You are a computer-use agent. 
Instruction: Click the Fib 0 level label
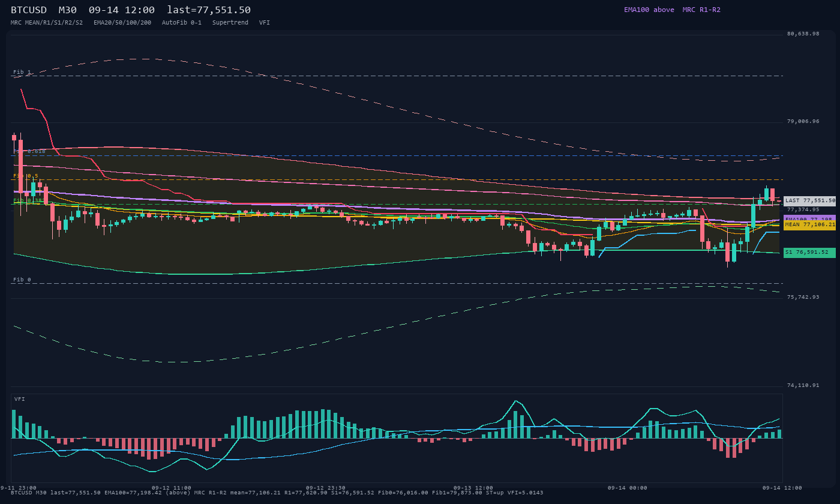(x=22, y=280)
